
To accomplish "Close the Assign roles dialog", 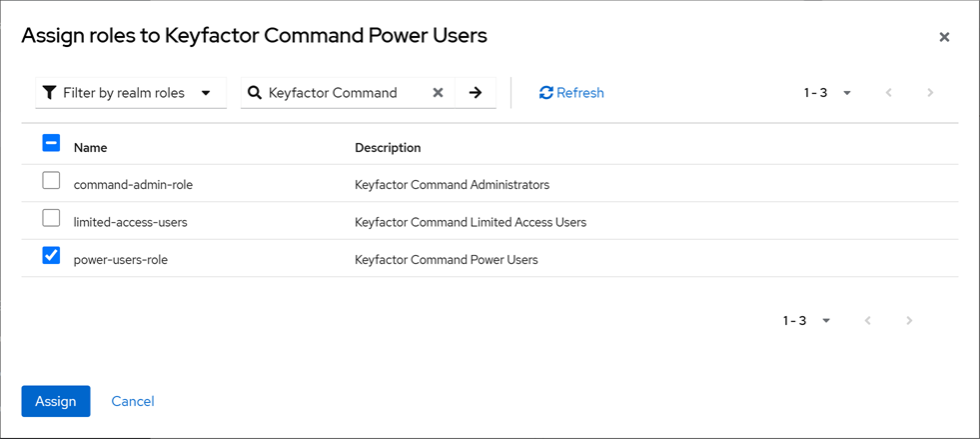I will coord(944,37).
